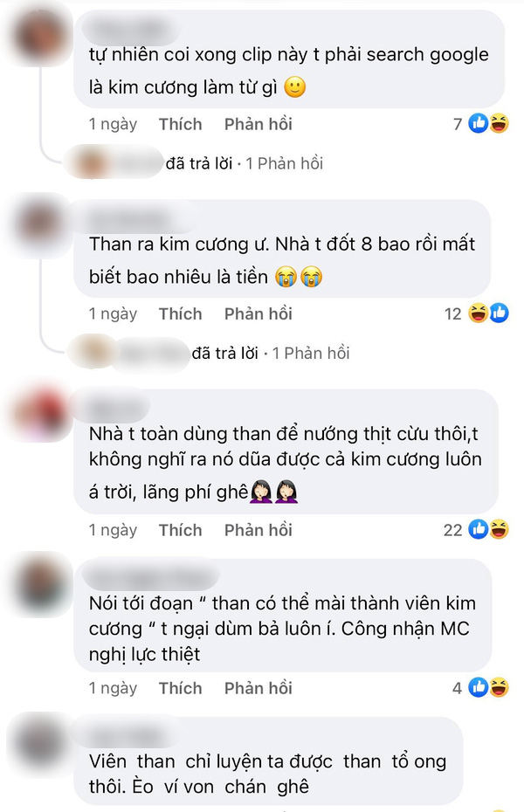Expand the reply under the Google search comment
Screen dimensions: 524x812
(245, 163)
